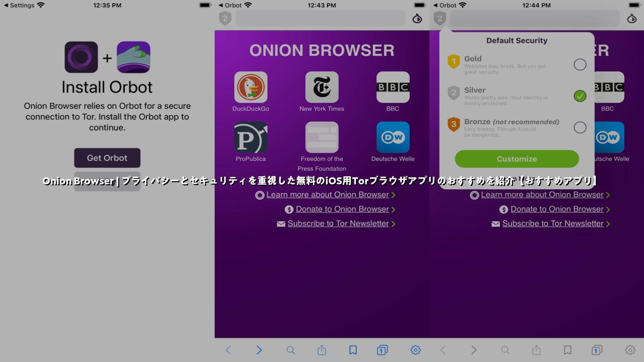Open tabs overview in right screen toolbar
Image resolution: width=644 pixels, height=362 pixels.
click(x=597, y=350)
